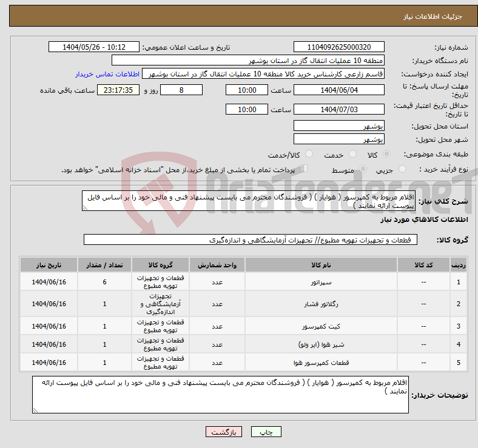Select the کالا radio button
This screenshot has width=478, height=448.
pos(388,155)
